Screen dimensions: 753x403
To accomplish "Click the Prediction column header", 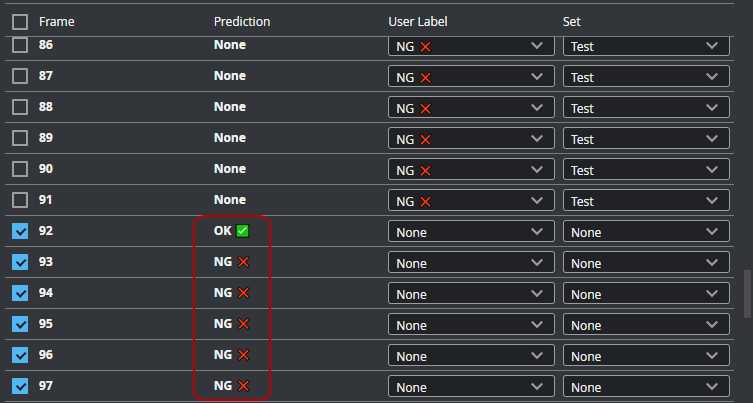I will [241, 21].
